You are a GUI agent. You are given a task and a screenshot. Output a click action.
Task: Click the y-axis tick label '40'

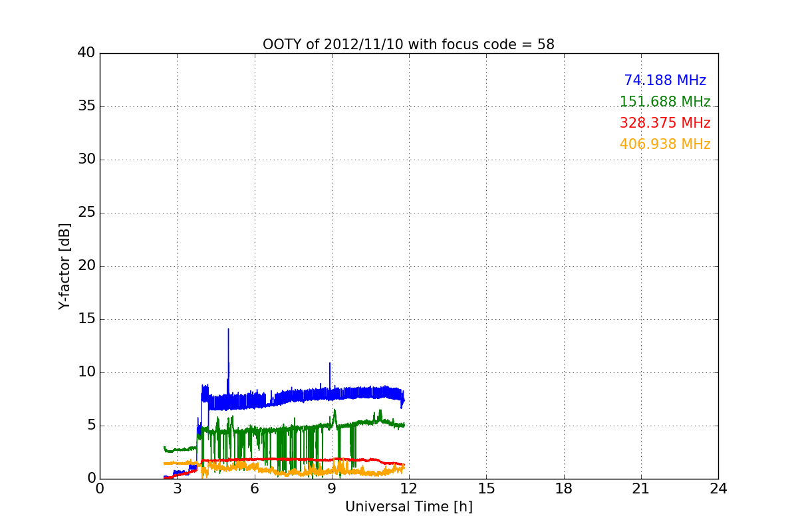(x=86, y=53)
